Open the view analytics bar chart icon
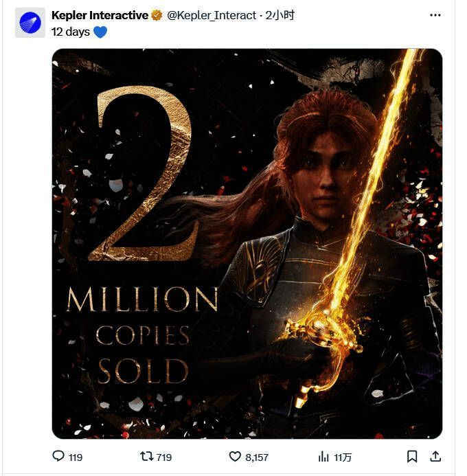Viewport: 467px width, 476px height. (x=323, y=456)
